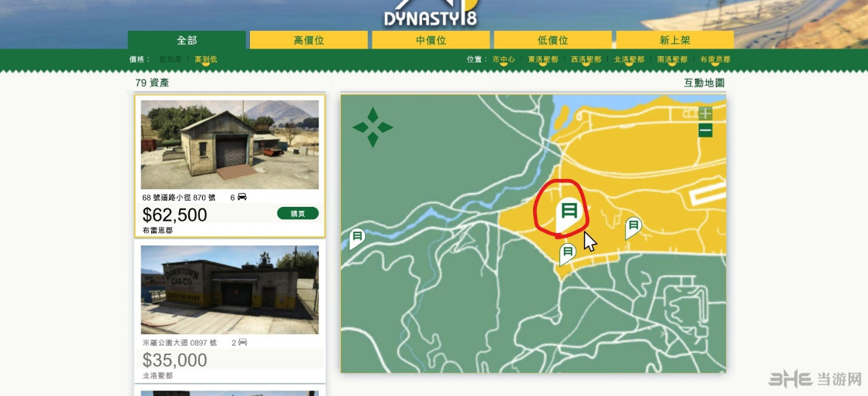The width and height of the screenshot is (868, 396).
Task: Switch to the 高價位 tab
Action: 309,40
